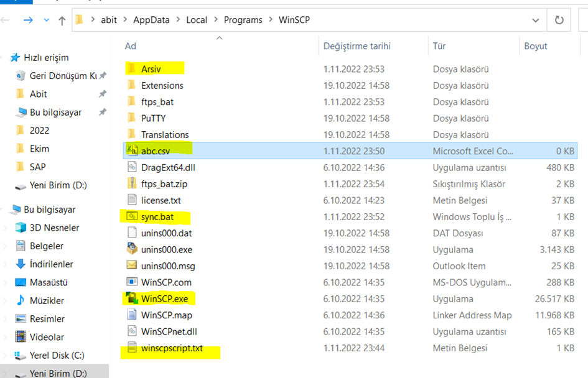The height and width of the screenshot is (378, 588).
Task: Click the ftps_bat.zip archive icon
Action: 132,183
